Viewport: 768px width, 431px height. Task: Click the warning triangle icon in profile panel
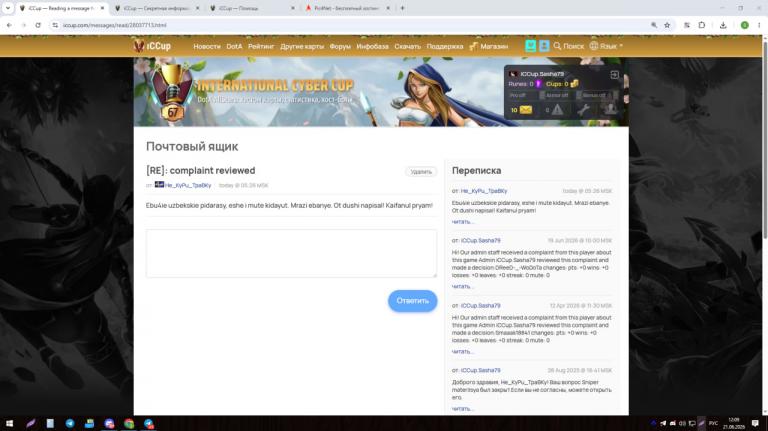point(557,110)
